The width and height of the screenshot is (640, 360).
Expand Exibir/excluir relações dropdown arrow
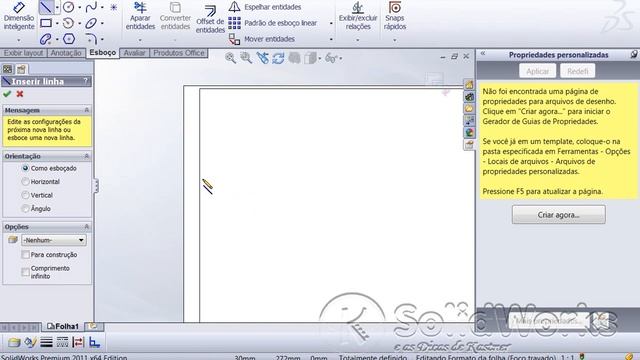[x=358, y=40]
